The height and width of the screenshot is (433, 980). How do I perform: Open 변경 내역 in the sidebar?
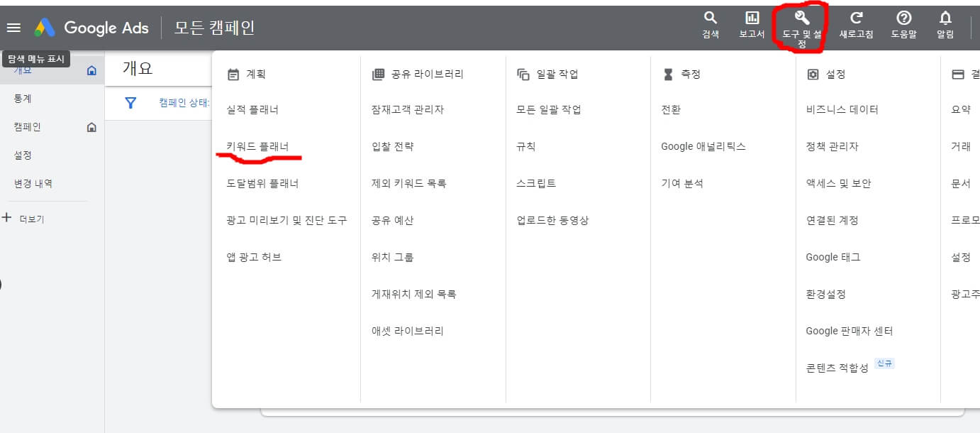tap(33, 184)
